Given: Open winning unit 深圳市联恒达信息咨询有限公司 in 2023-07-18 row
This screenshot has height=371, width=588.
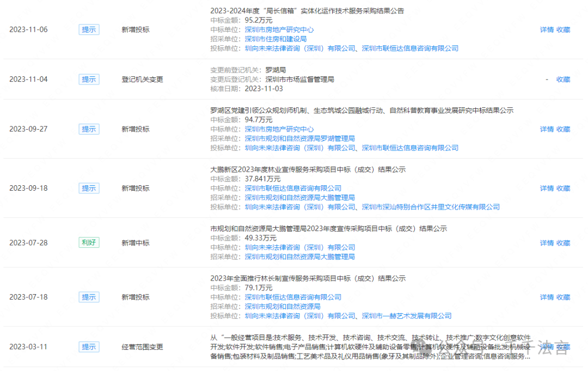Looking at the screenshot, I should point(293,297).
